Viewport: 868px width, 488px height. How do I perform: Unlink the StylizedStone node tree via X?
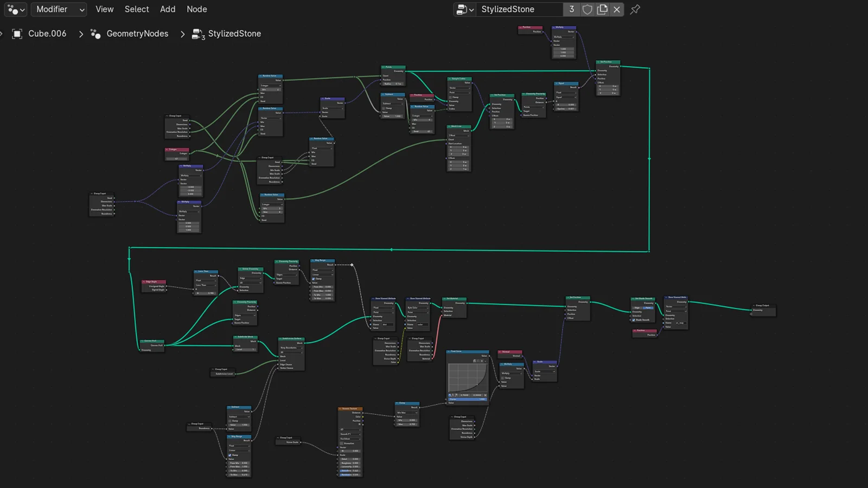[x=617, y=9]
